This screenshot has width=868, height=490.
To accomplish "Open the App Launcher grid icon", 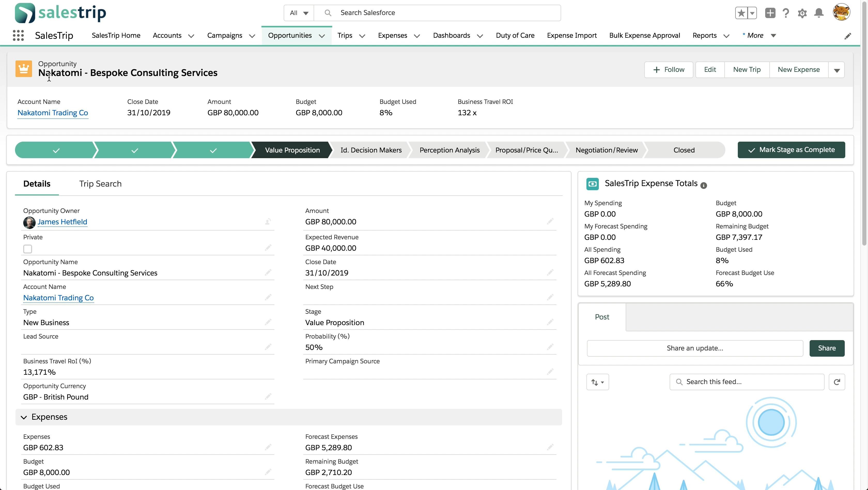I will point(18,35).
